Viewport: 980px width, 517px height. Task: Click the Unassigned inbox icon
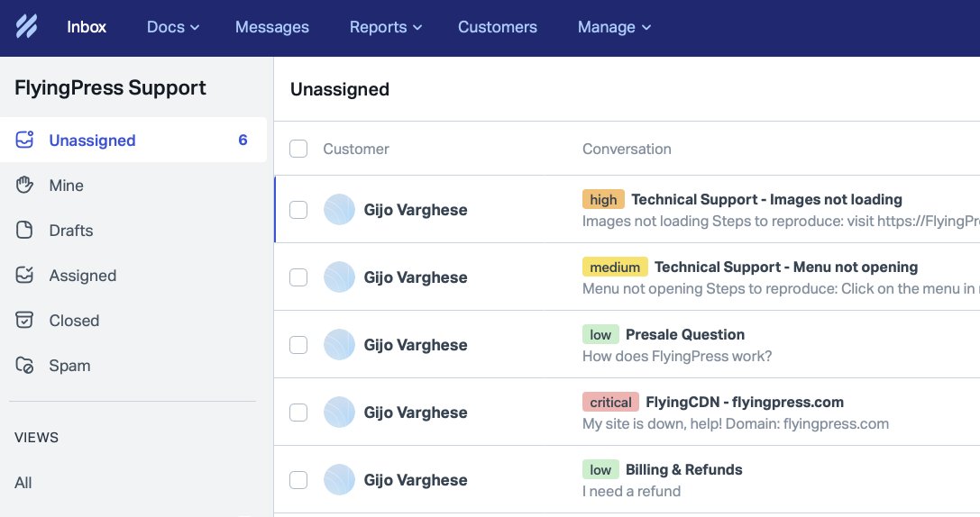coord(24,140)
